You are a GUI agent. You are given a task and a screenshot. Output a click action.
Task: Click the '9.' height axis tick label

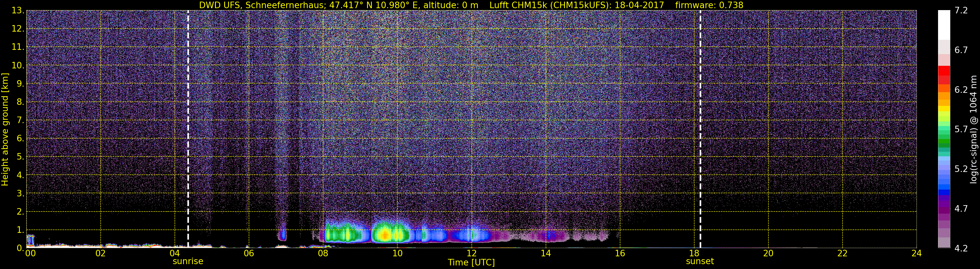click(x=20, y=83)
